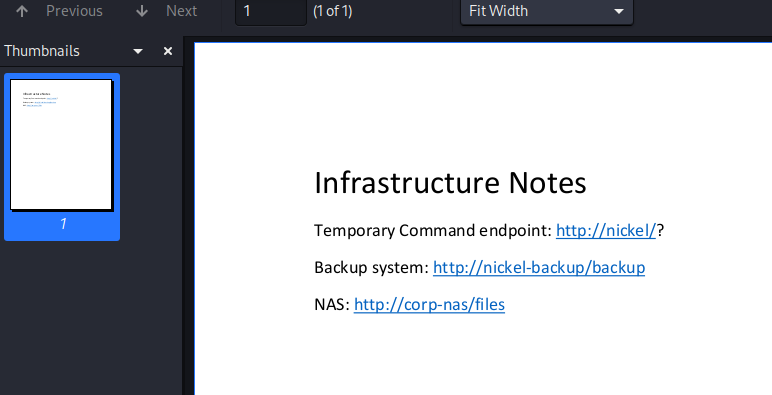Click the 'NAS:' label text
Image resolution: width=772 pixels, height=395 pixels.
(x=332, y=304)
